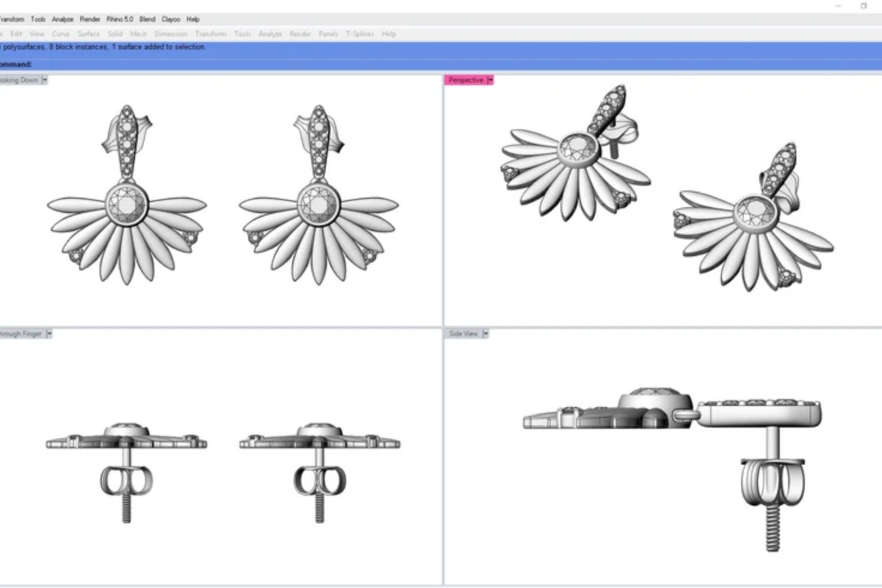Viewport: 882px width, 588px height.
Task: Expand the Perspective viewport title dropdown
Action: pyautogui.click(x=490, y=80)
